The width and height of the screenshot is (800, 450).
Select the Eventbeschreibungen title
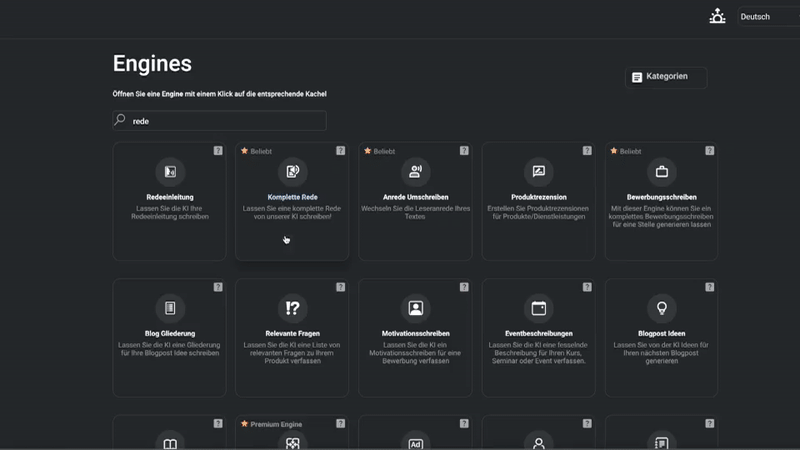click(539, 333)
